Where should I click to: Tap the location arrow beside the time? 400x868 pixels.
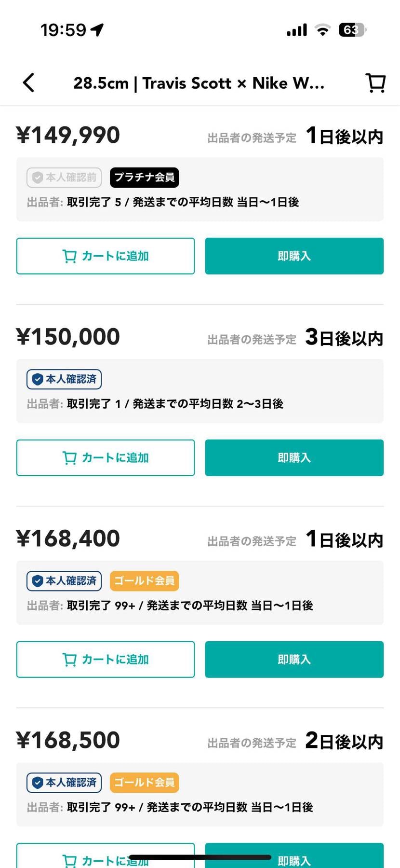point(97,30)
